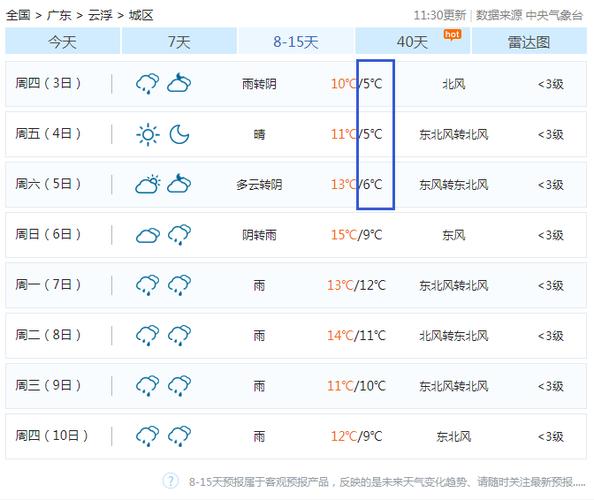This screenshot has width=594, height=500.
Task: Go to 全国 breadcrumb link
Action: pos(18,16)
